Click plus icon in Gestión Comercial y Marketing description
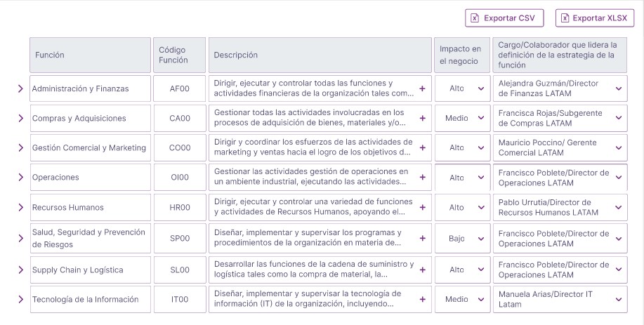The image size is (644, 325). click(x=422, y=148)
